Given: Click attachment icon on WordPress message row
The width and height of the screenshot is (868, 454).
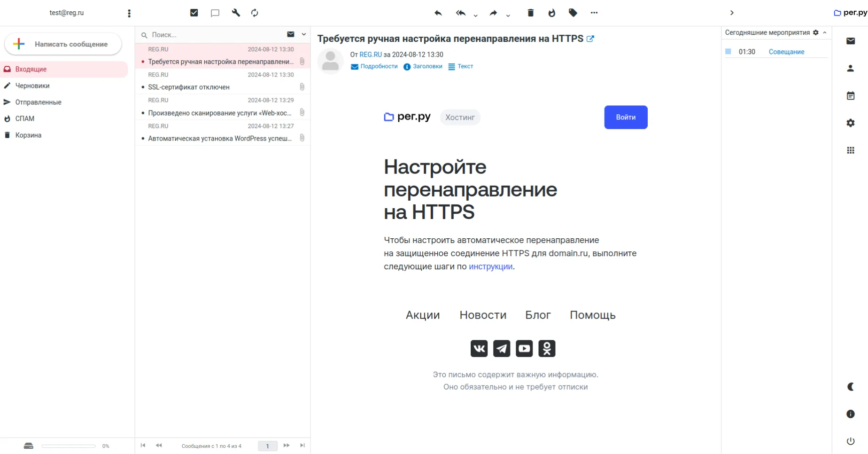Looking at the screenshot, I should [x=302, y=138].
